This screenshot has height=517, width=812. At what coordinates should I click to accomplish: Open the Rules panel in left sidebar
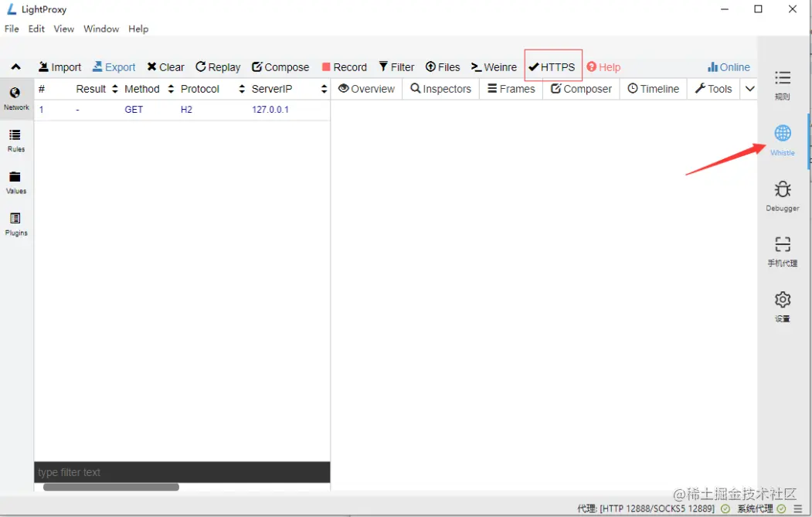tap(16, 141)
